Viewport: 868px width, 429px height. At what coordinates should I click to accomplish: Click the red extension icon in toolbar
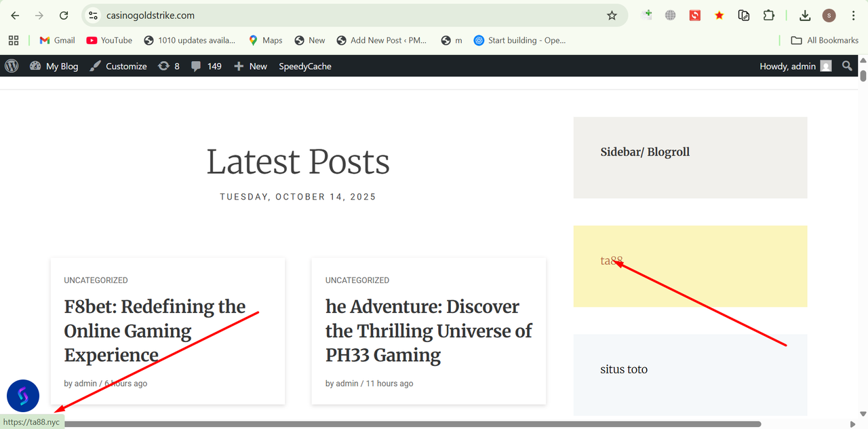click(695, 16)
